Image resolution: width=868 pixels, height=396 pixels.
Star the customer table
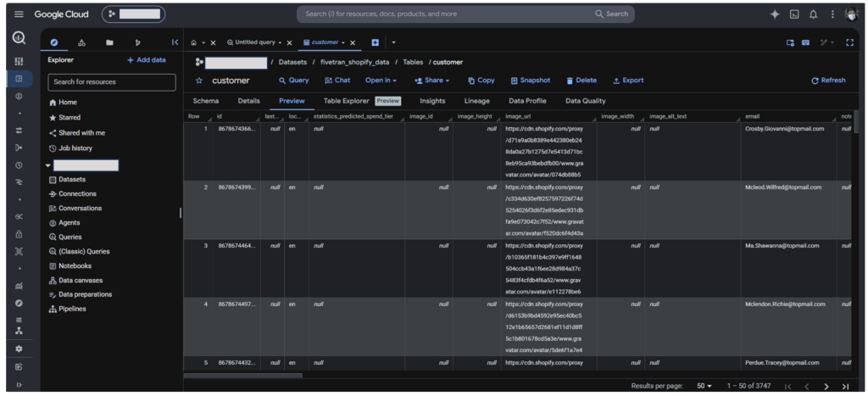(x=199, y=81)
